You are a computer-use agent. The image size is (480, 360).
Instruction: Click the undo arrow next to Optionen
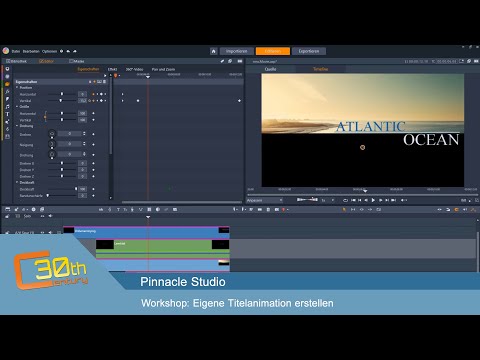(68, 51)
